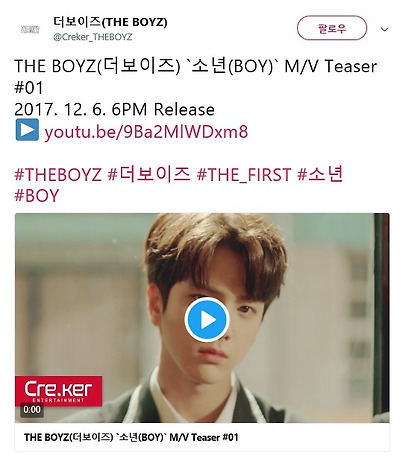Open the #THE_FIRST hashtag
The image size is (400, 461).
(244, 174)
